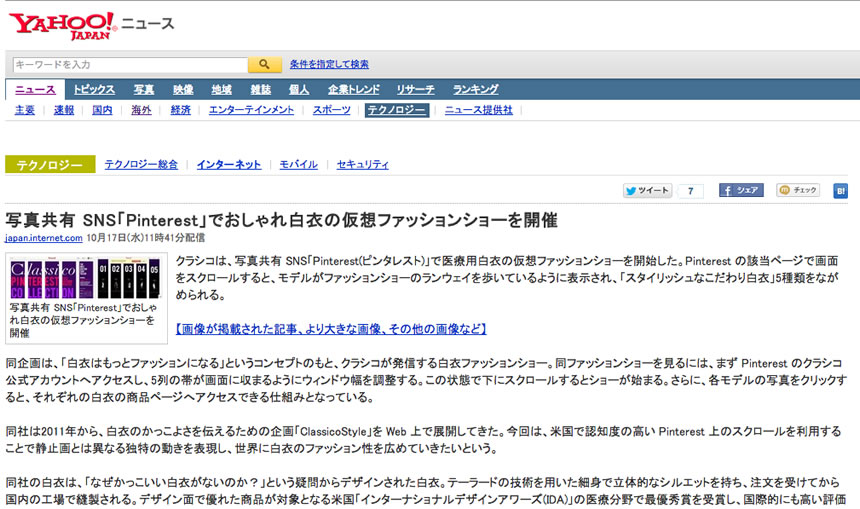Click the yellow テクノロジー section label
This screenshot has width=860, height=509.
click(x=50, y=165)
